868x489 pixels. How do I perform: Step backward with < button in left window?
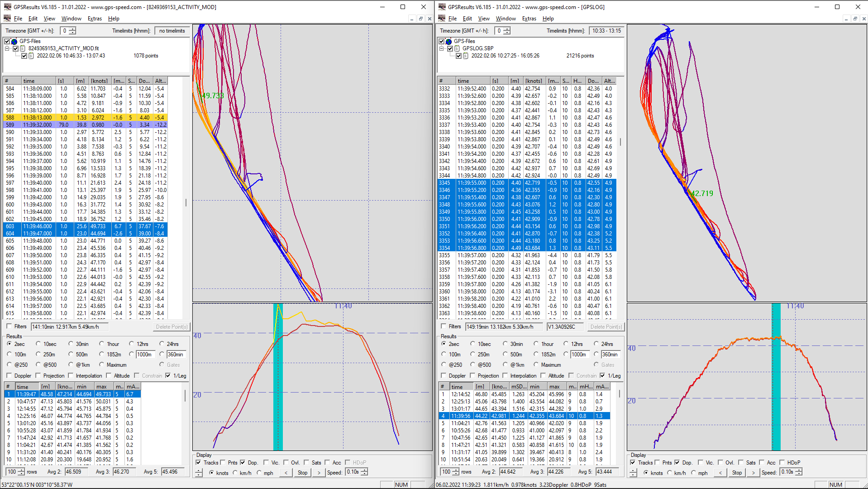tap(285, 473)
